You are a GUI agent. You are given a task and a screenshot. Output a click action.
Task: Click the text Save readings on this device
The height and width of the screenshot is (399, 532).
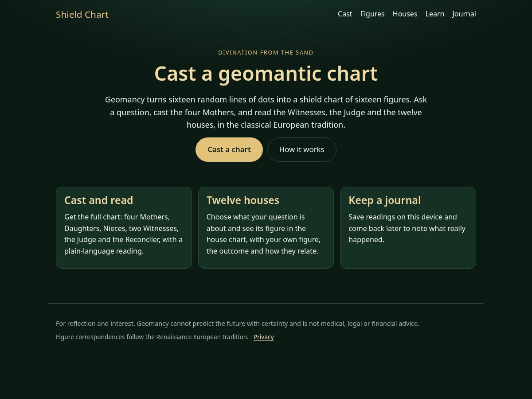[x=408, y=228]
